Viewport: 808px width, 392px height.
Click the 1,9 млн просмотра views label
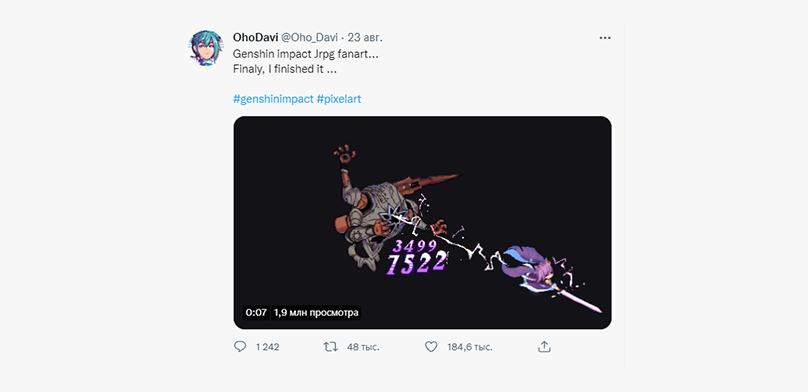pyautogui.click(x=316, y=312)
